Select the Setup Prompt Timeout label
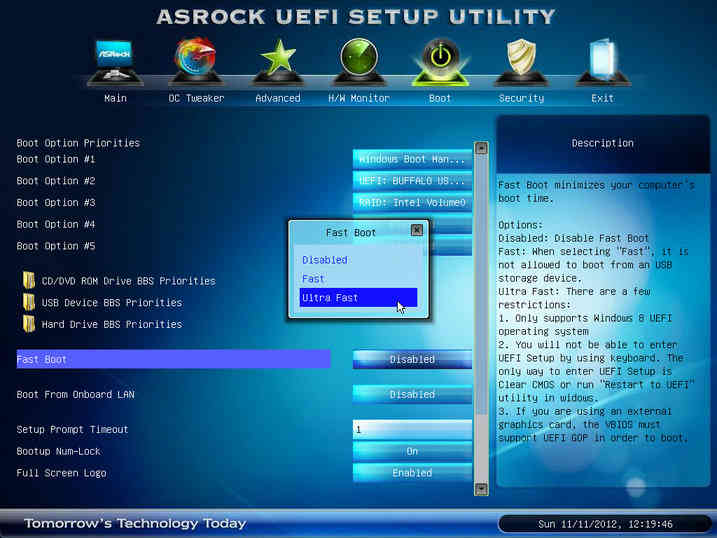The height and width of the screenshot is (538, 717). 72,429
